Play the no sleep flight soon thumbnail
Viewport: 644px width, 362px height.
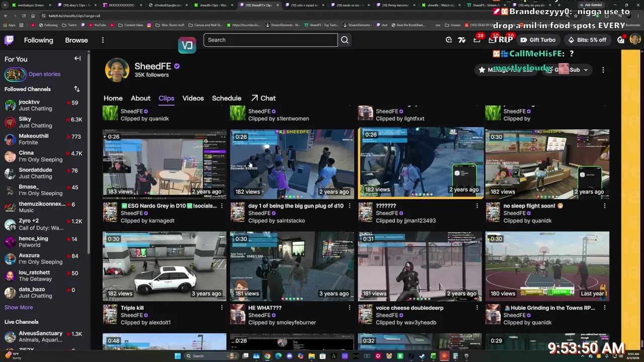click(547, 164)
